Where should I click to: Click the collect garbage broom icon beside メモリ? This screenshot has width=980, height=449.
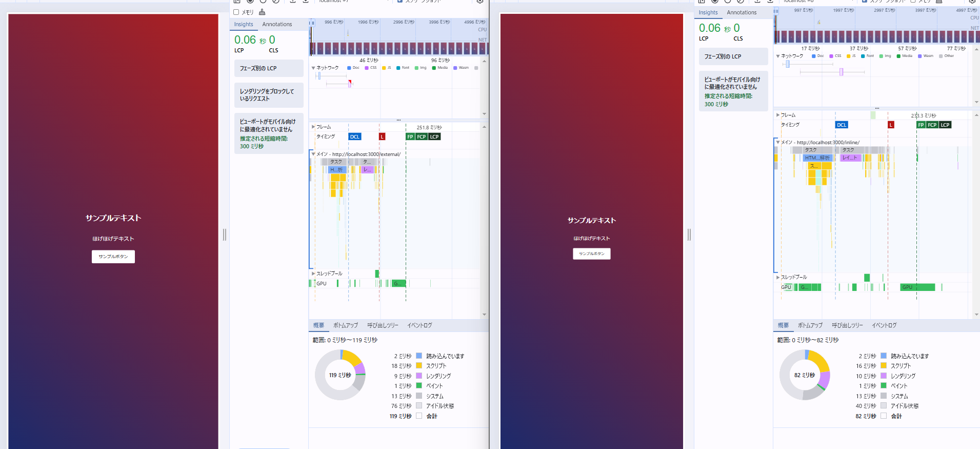262,12
